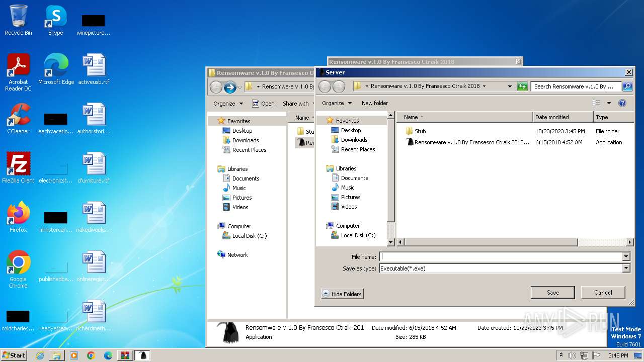Open the Recycle Bin desktop icon
Image resolution: width=644 pixels, height=362 pixels.
18,20
